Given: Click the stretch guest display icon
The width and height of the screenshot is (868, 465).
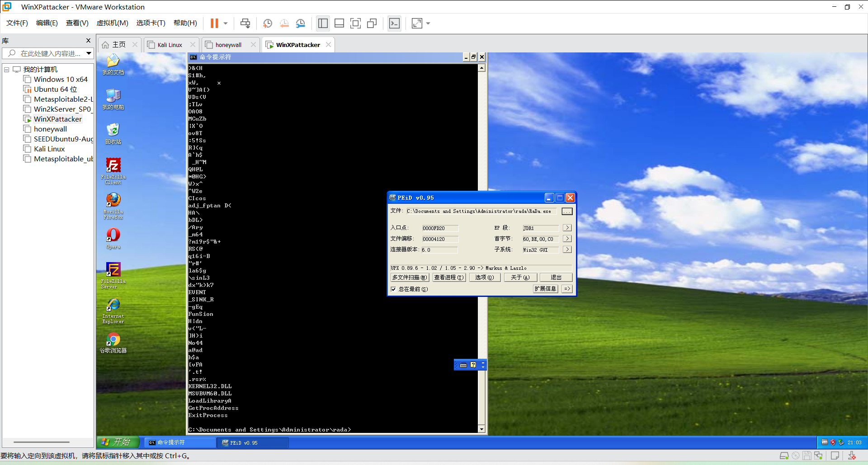Looking at the screenshot, I should [x=417, y=23].
